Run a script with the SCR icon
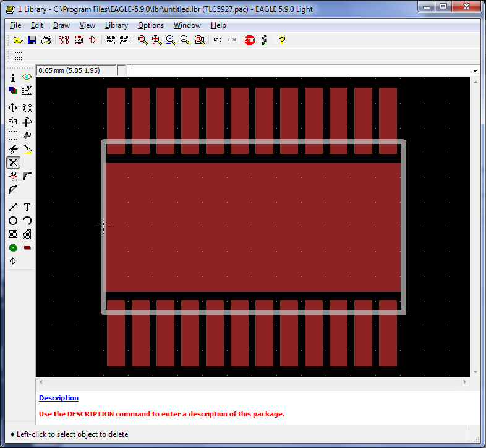This screenshot has height=448, width=486. (x=110, y=40)
